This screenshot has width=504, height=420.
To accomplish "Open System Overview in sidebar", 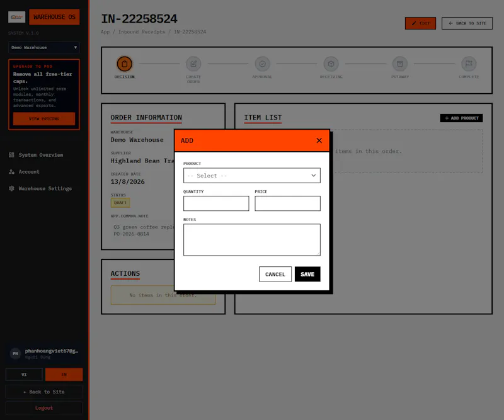I will [x=40, y=155].
